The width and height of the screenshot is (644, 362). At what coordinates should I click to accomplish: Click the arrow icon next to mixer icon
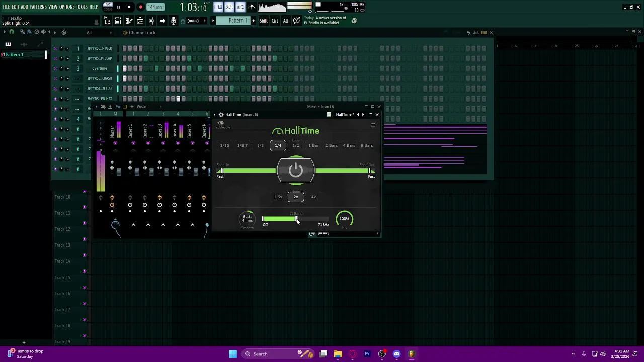[x=163, y=21]
